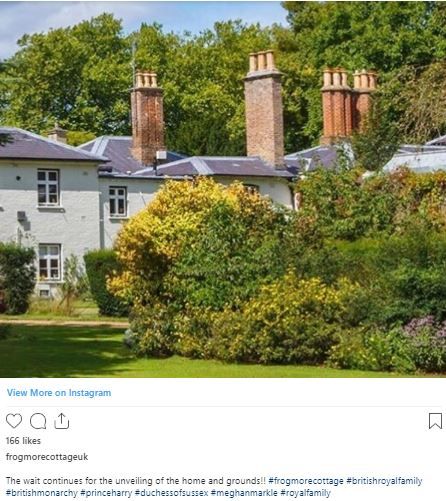446x501 pixels.
Task: Open the #meghanmarkle hashtag
Action: [x=244, y=493]
